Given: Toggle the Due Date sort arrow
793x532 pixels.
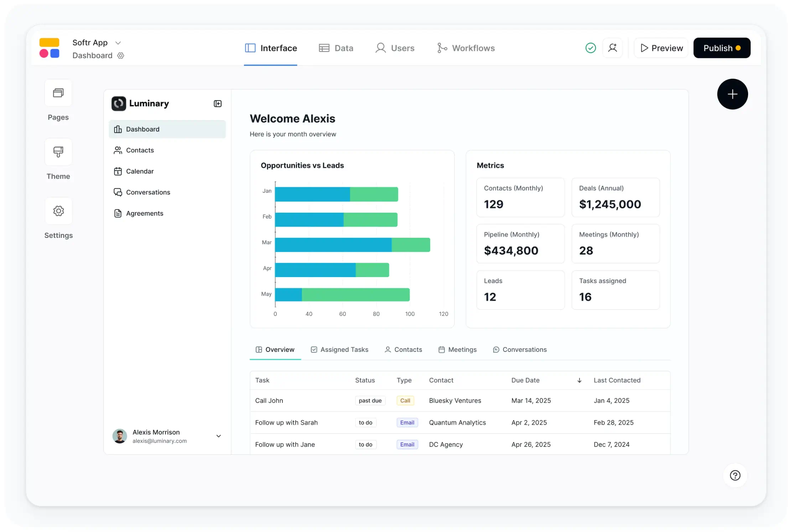Looking at the screenshot, I should coord(579,380).
